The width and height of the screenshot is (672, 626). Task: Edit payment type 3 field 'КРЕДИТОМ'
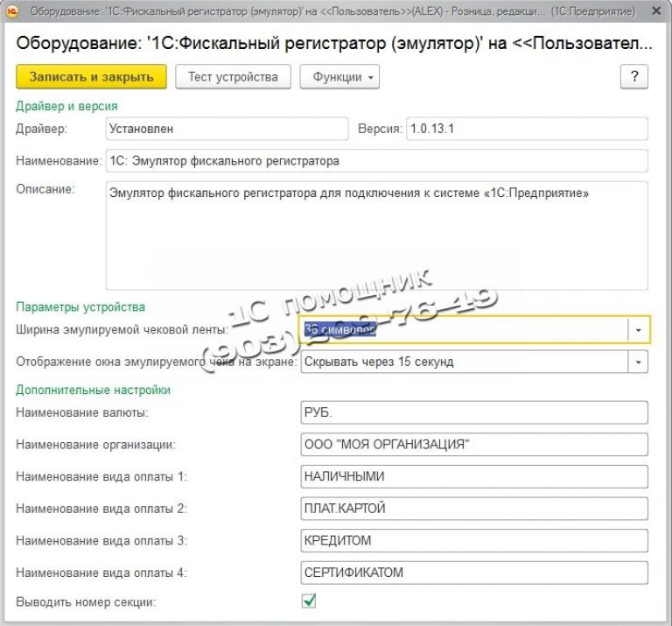(472, 540)
